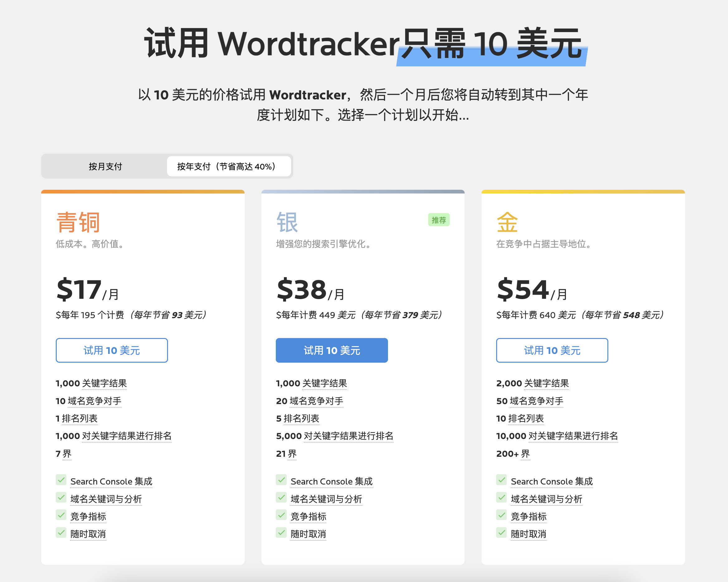Click green check beside 随时取消 in 青铜

pos(61,532)
